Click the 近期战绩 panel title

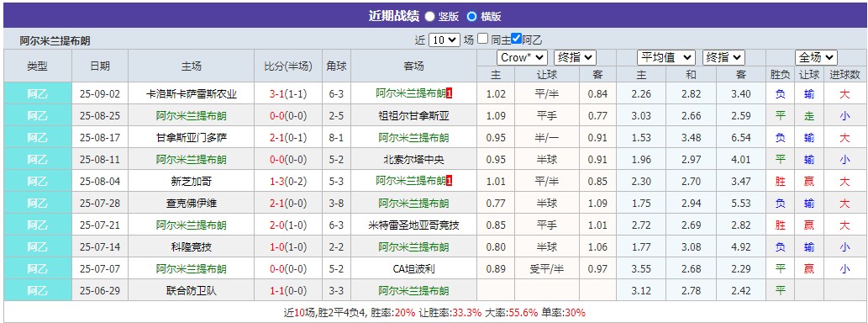pyautogui.click(x=393, y=16)
